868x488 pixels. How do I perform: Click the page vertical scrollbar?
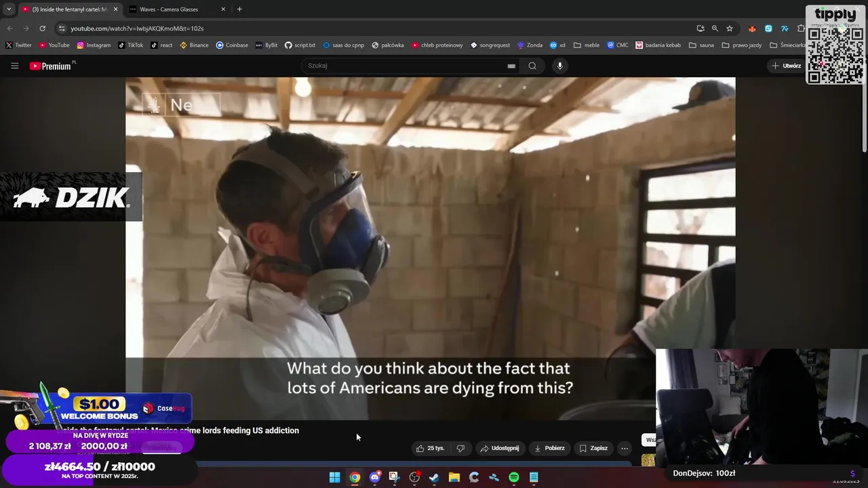point(864,115)
